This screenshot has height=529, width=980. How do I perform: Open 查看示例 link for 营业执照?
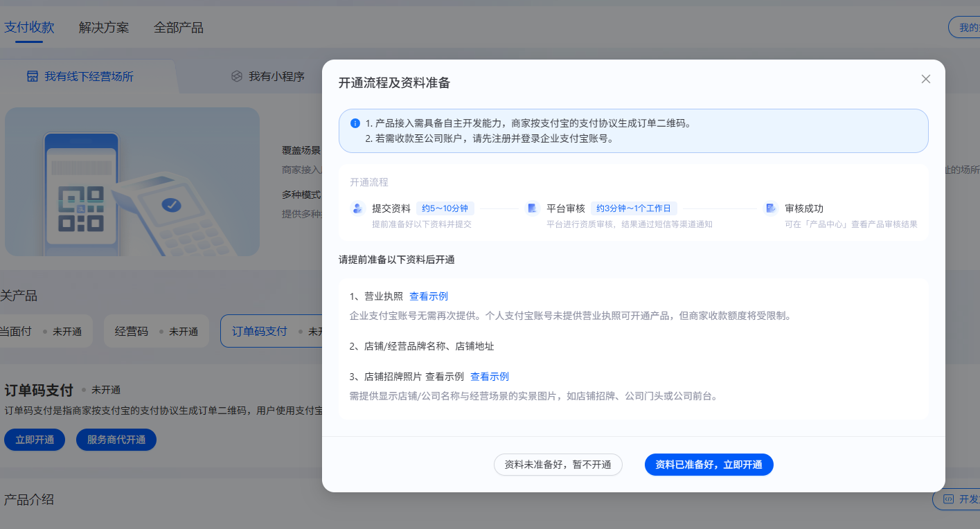click(x=429, y=296)
